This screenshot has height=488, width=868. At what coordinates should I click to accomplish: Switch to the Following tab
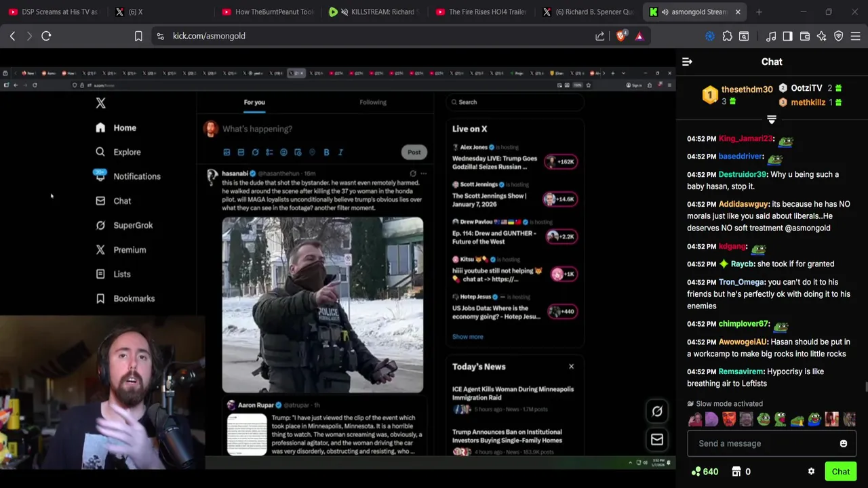coord(373,102)
